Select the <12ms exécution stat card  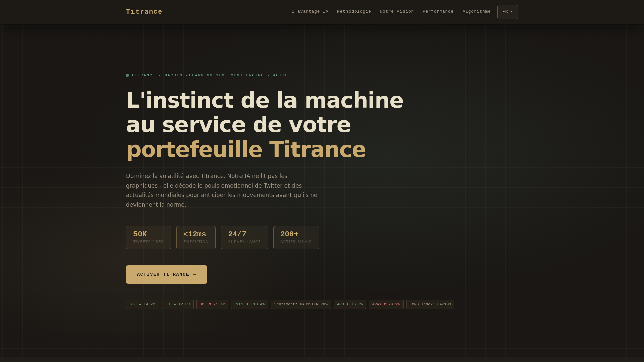196,238
